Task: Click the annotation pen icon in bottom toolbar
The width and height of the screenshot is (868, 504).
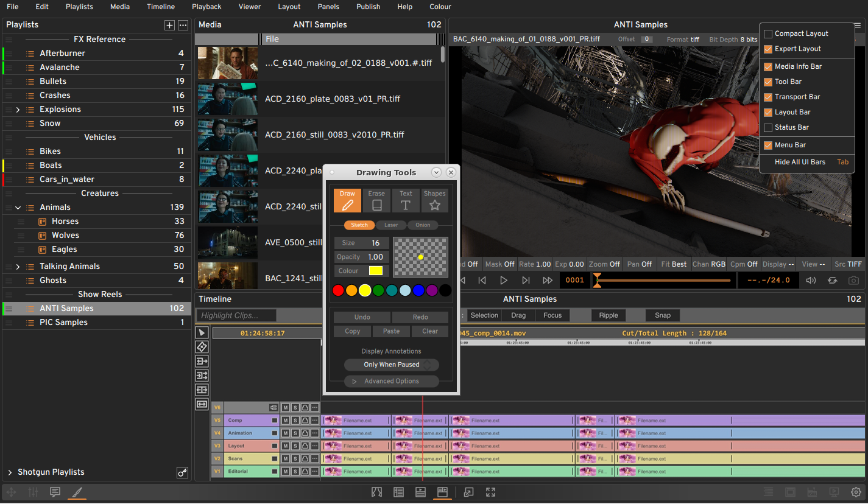Action: click(77, 492)
